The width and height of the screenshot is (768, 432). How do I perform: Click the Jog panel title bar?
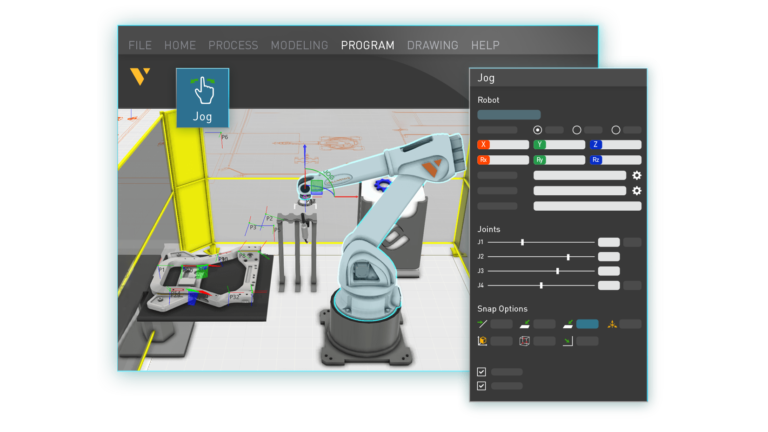(558, 78)
